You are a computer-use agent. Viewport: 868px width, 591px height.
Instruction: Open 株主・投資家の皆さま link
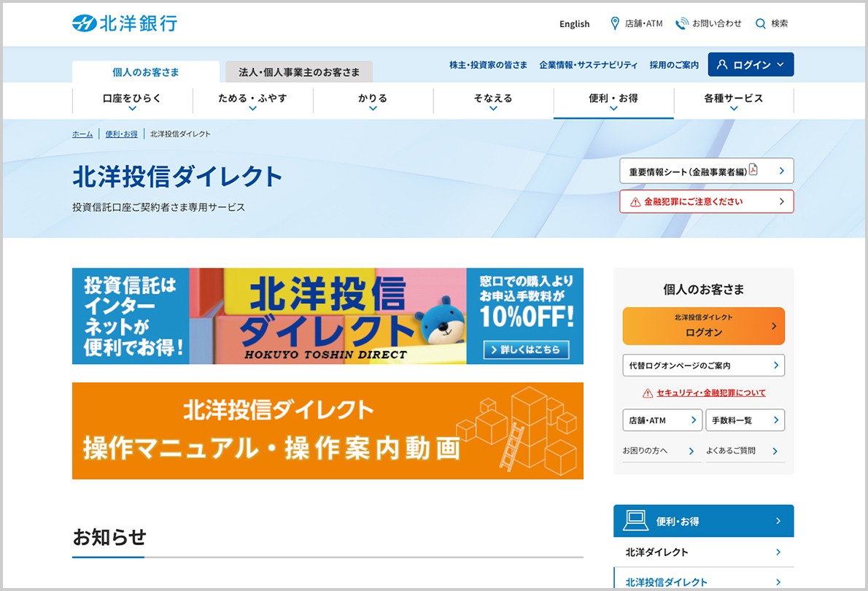(488, 65)
